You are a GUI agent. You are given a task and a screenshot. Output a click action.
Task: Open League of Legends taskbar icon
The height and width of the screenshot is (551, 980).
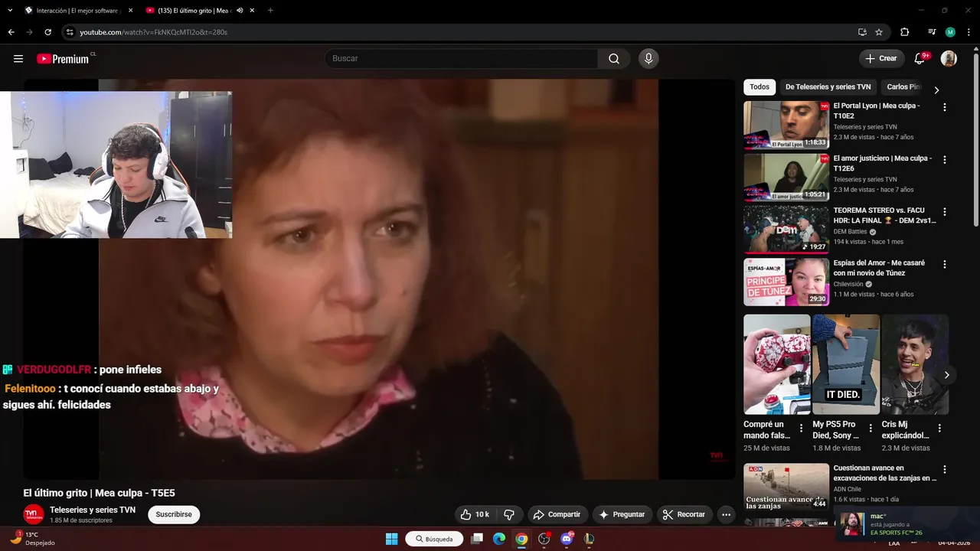(589, 539)
